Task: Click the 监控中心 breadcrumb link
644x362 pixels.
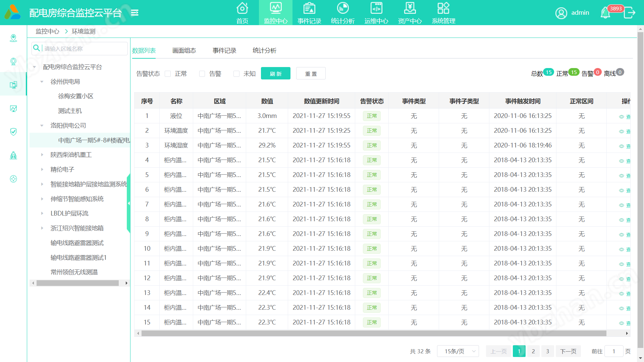Action: pyautogui.click(x=47, y=31)
